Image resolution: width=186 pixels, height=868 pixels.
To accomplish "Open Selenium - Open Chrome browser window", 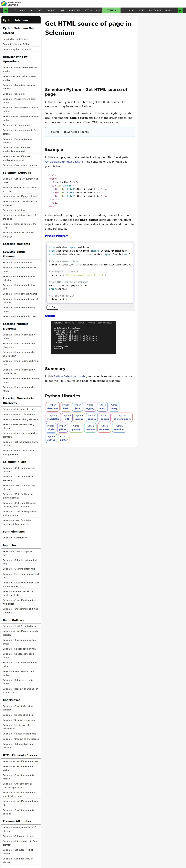I will (21, 69).
